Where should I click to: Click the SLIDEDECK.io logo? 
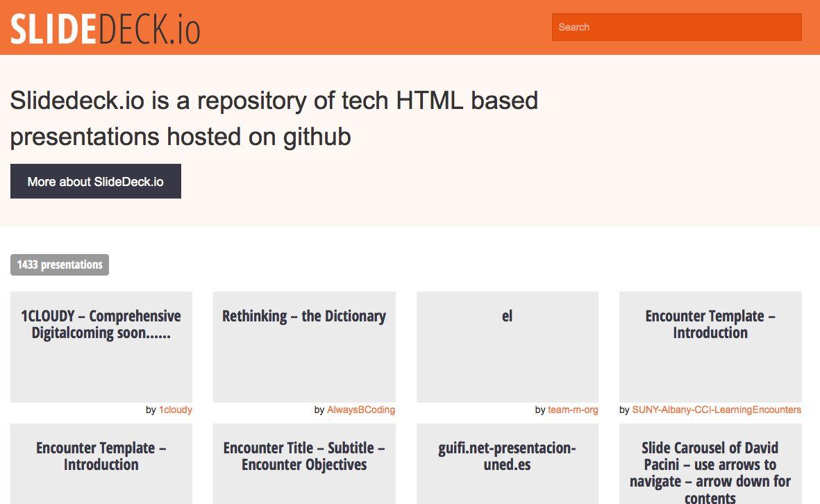[105, 28]
